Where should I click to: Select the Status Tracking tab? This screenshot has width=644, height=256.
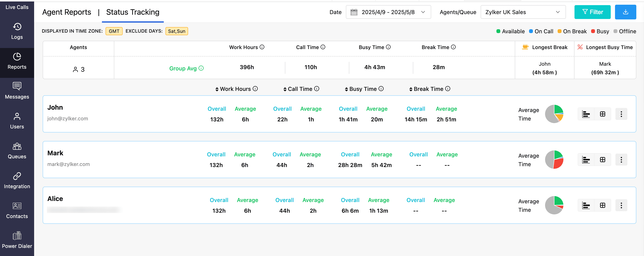tap(132, 12)
